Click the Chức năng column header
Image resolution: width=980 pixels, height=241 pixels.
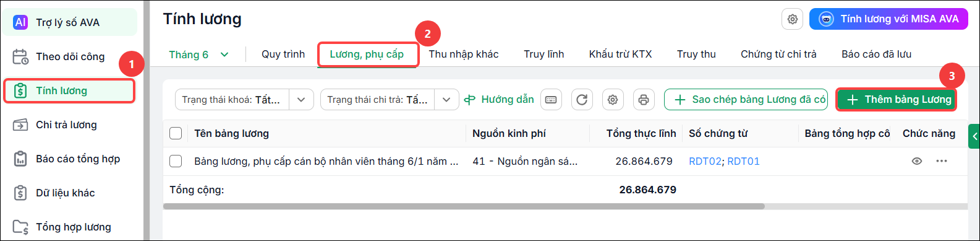point(929,133)
